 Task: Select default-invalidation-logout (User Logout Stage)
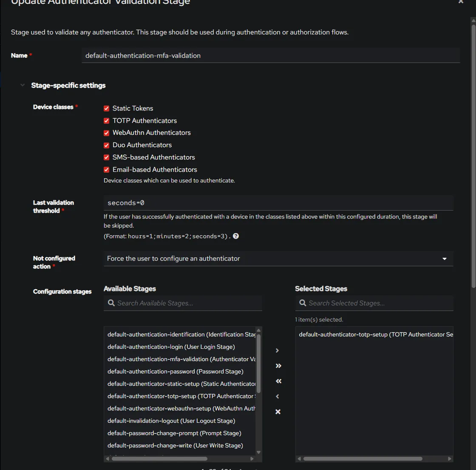[171, 421]
